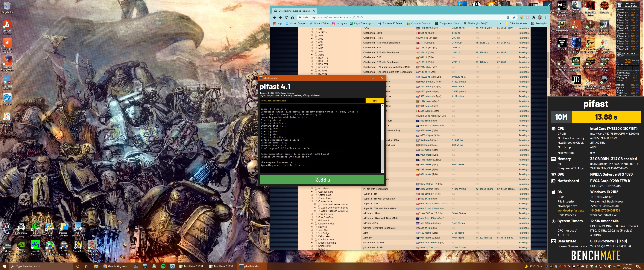Image resolution: width=644 pixels, height=270 pixels.
Task: Click the yellow RUN button in pifast Launcher
Action: 374,101
